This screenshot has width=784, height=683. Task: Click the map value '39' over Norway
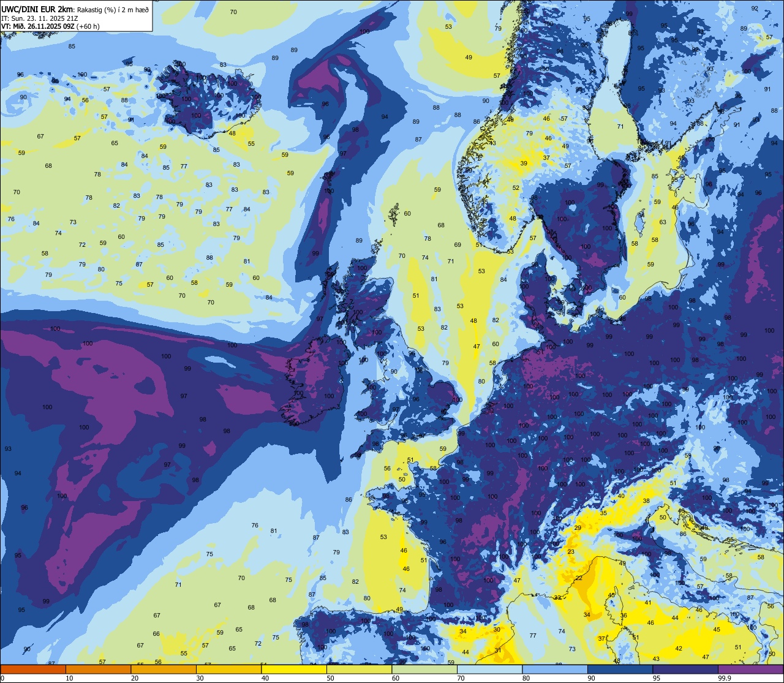pyautogui.click(x=524, y=164)
